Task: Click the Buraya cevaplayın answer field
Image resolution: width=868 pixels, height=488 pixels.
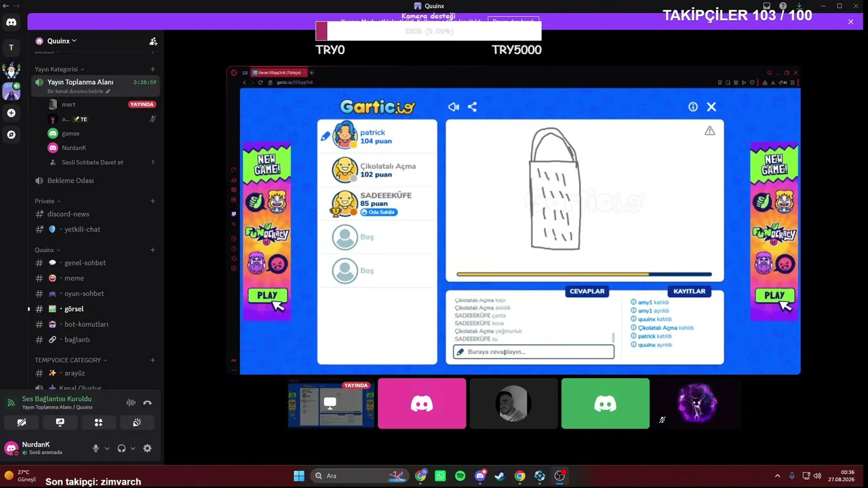Action: 534,352
